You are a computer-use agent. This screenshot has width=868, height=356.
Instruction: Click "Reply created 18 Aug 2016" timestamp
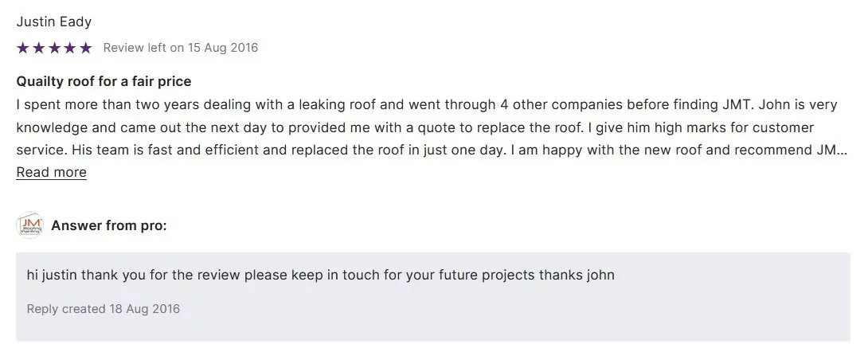coord(104,308)
